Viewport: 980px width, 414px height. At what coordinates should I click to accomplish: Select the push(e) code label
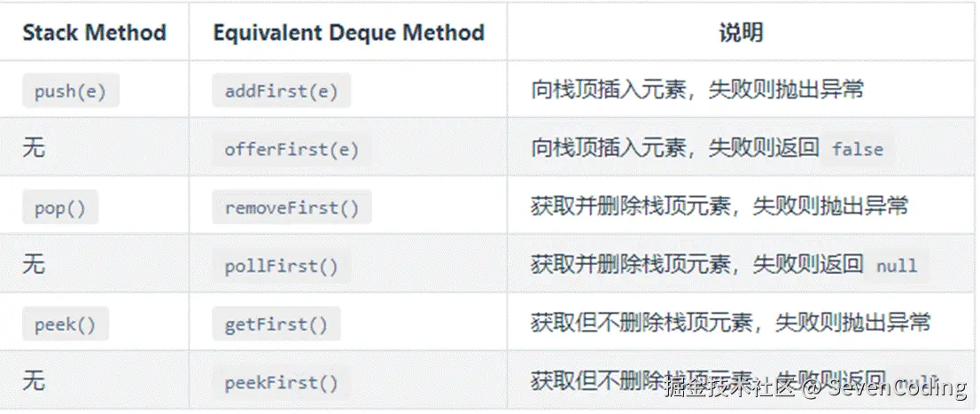click(x=71, y=90)
